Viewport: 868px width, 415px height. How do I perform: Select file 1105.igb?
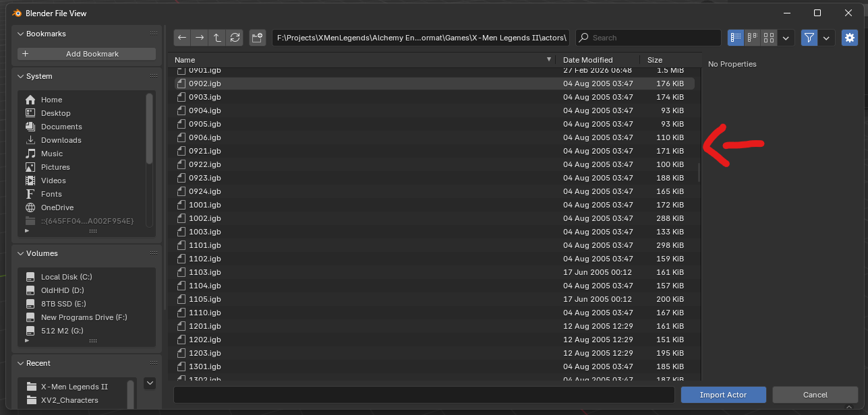pos(434,299)
